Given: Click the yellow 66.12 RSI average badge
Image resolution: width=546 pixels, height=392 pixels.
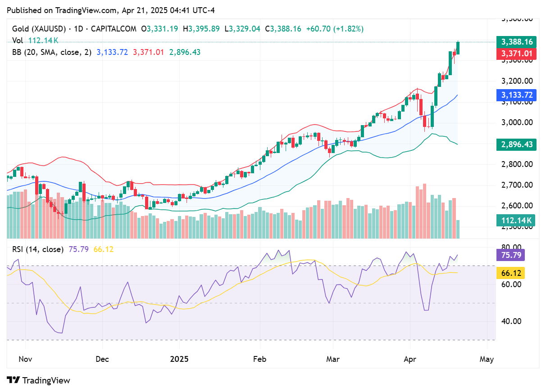Looking at the screenshot, I should [x=510, y=273].
